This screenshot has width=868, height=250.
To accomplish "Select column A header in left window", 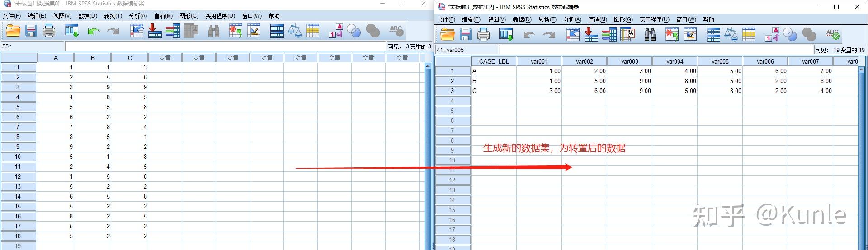I will point(56,58).
